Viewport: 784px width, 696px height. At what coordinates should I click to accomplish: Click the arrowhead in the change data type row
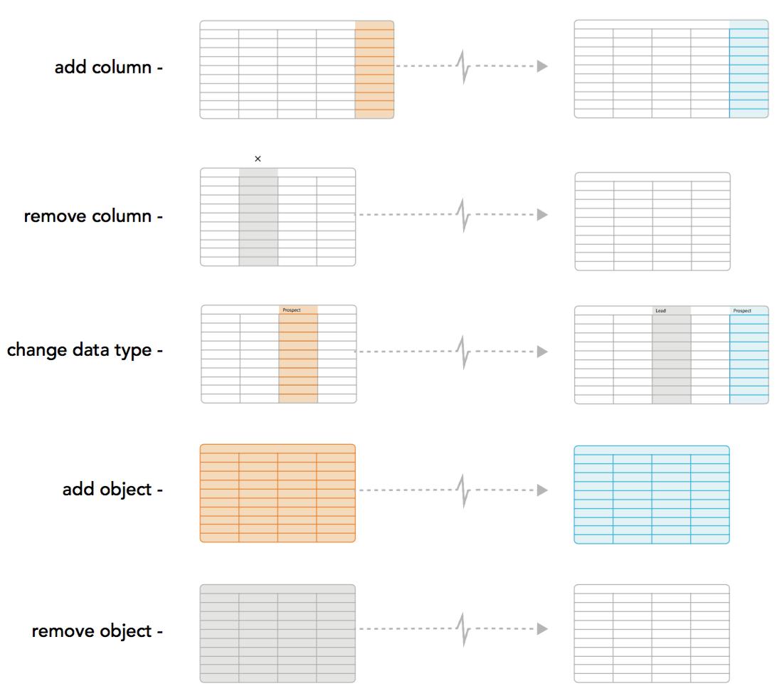[x=542, y=352]
